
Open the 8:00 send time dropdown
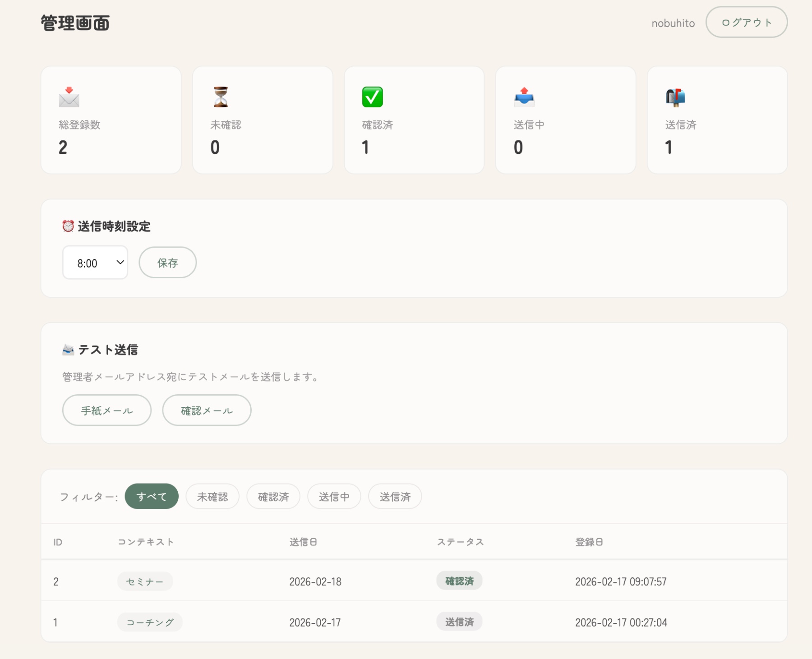pyautogui.click(x=95, y=263)
